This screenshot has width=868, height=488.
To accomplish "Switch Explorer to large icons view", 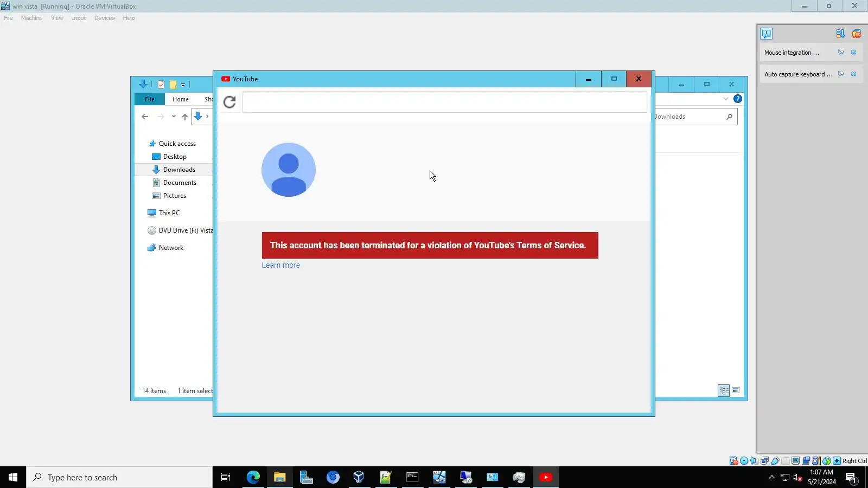I will click(736, 390).
